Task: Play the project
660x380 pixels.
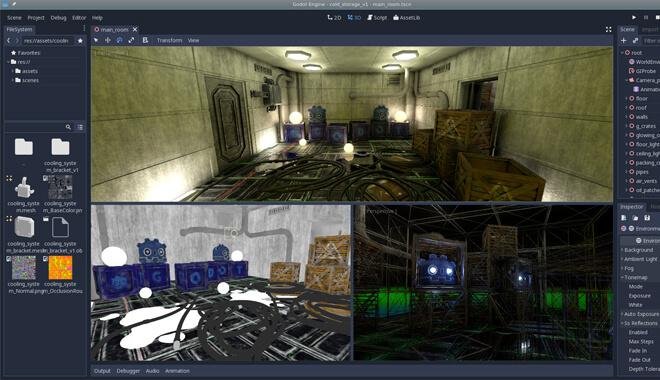Action: (x=634, y=17)
